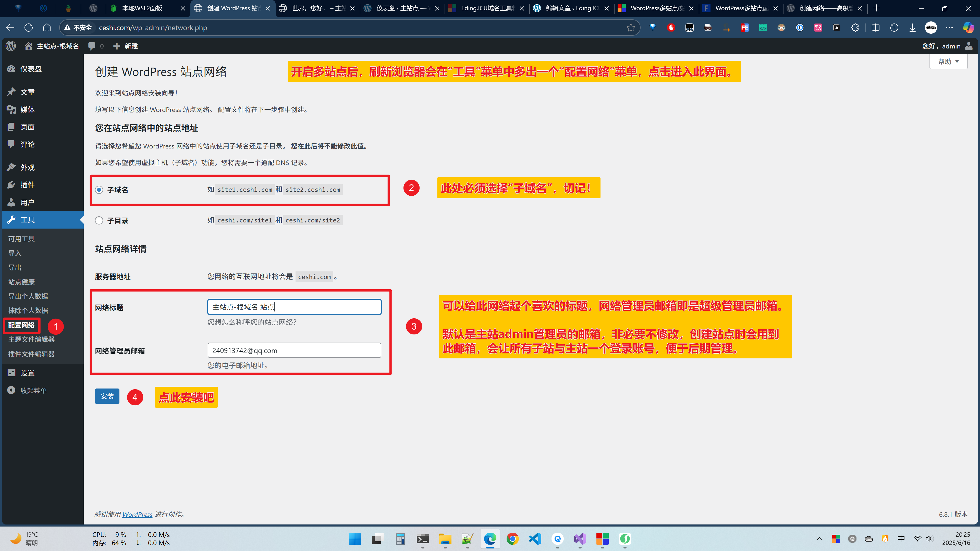Open comments bubble in admin bar
This screenshot has width=980, height=551.
coord(96,46)
